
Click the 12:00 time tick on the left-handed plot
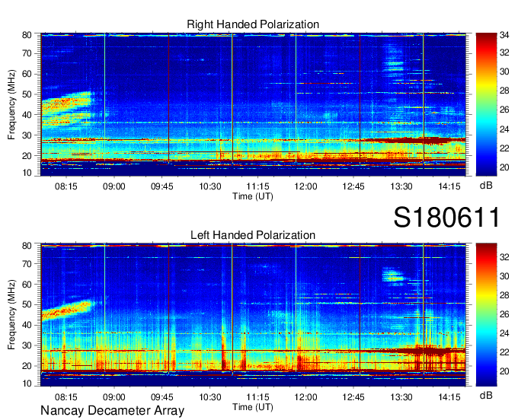click(305, 397)
